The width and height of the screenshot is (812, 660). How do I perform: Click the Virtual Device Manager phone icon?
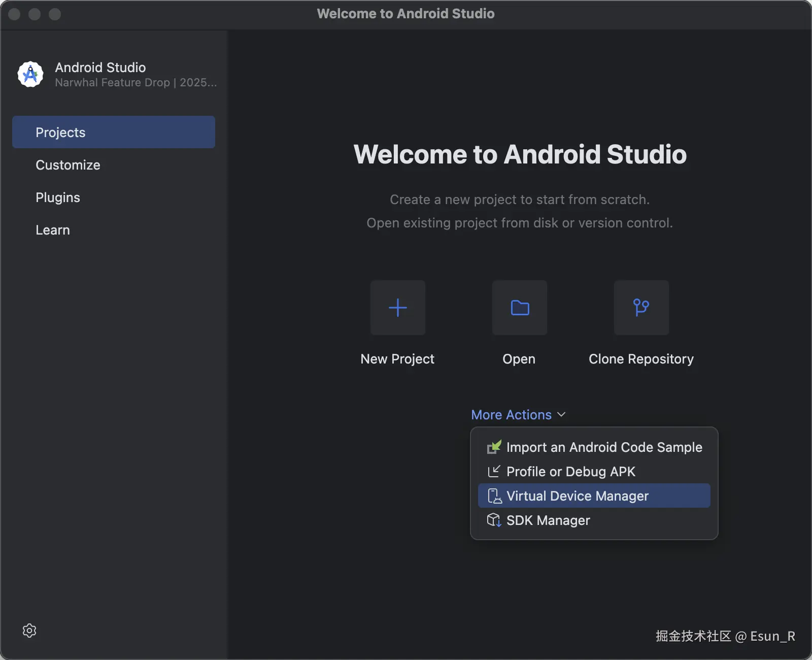coord(494,496)
